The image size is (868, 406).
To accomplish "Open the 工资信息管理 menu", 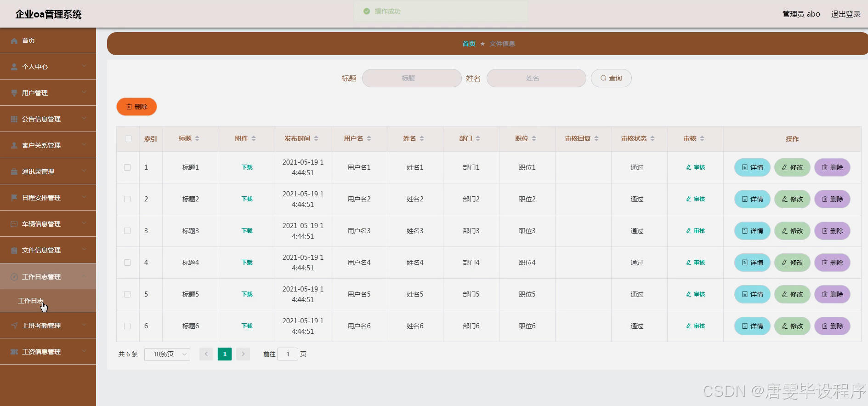I will tap(48, 352).
